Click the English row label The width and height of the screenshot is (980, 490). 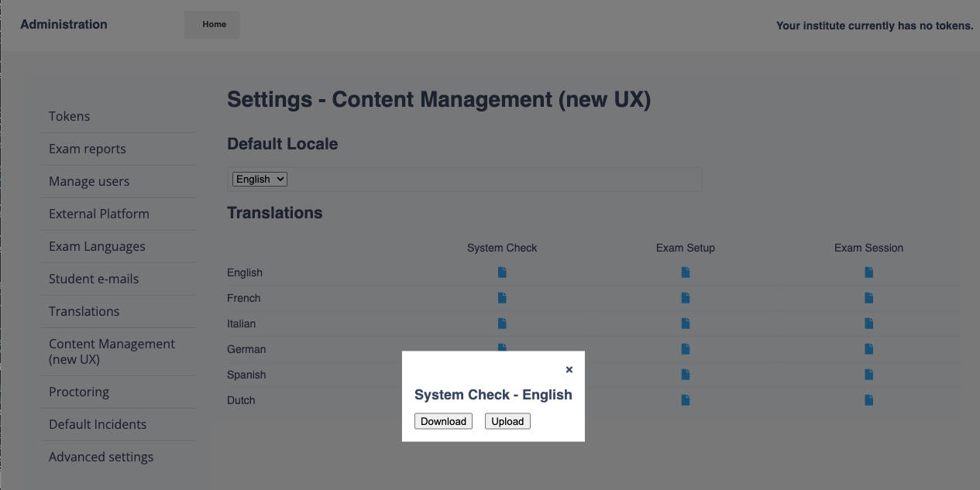245,272
